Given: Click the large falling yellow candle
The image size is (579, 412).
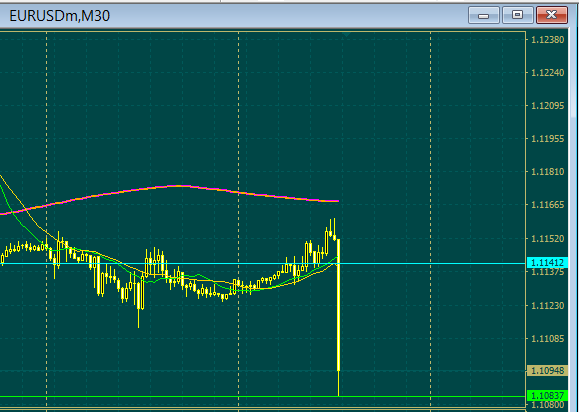Looking at the screenshot, I should point(339,305).
